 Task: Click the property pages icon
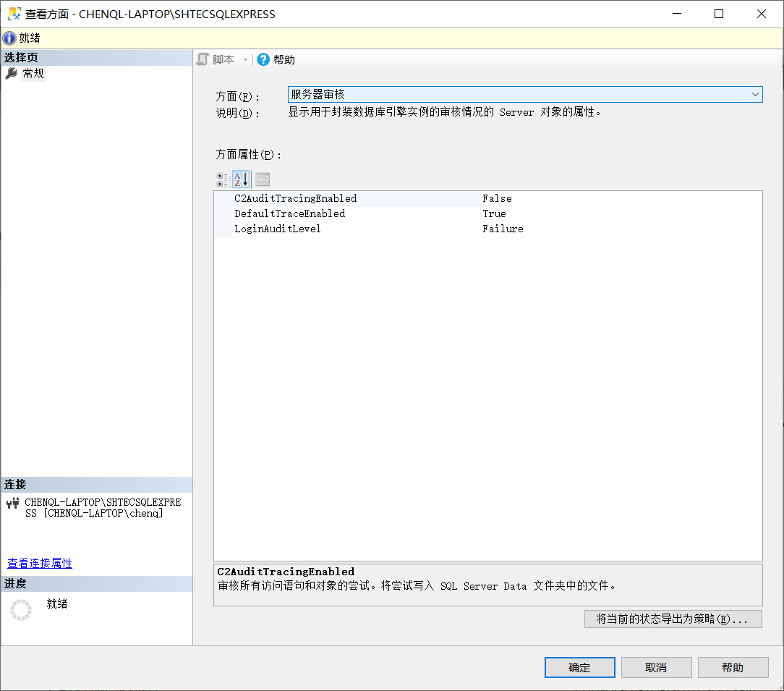click(x=263, y=179)
